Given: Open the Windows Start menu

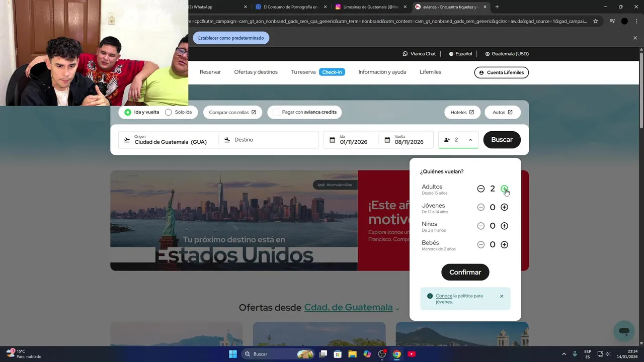Looking at the screenshot, I should click(233, 354).
